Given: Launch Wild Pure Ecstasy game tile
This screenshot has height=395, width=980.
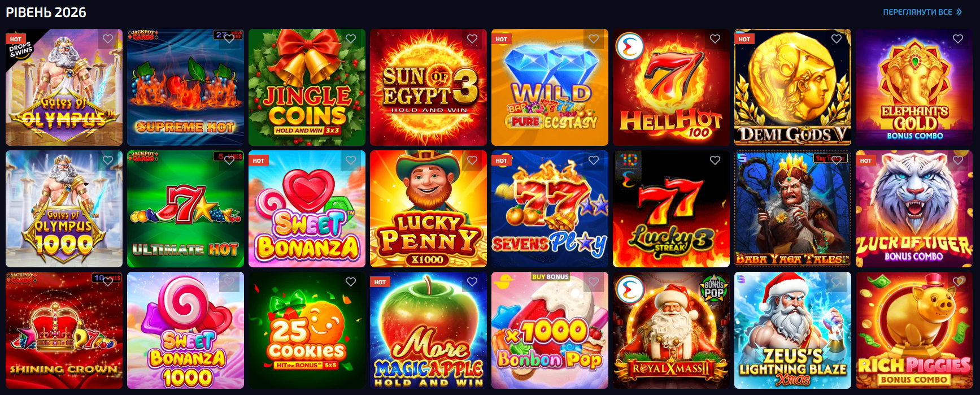Looking at the screenshot, I should [x=550, y=87].
